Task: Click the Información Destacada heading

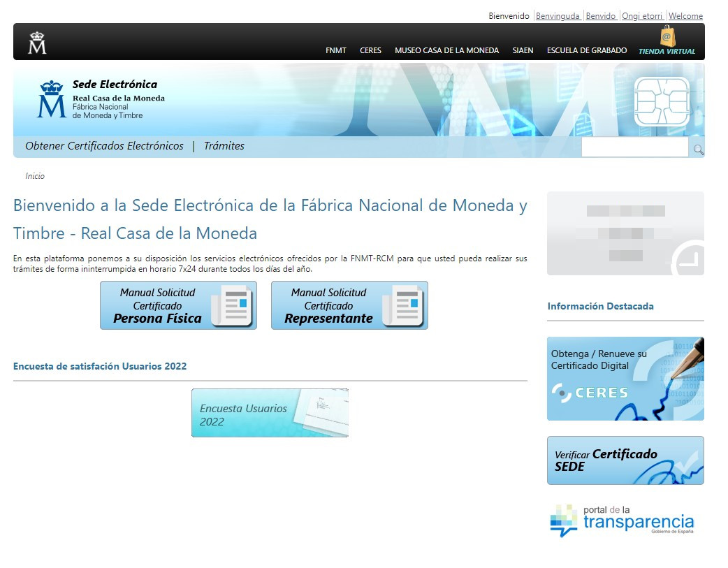Action: pos(600,306)
